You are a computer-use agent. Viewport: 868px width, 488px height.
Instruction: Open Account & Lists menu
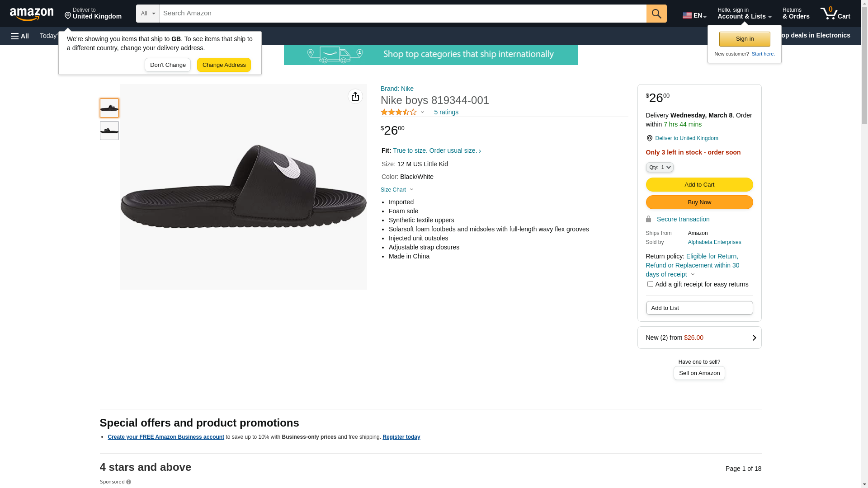point(744,14)
